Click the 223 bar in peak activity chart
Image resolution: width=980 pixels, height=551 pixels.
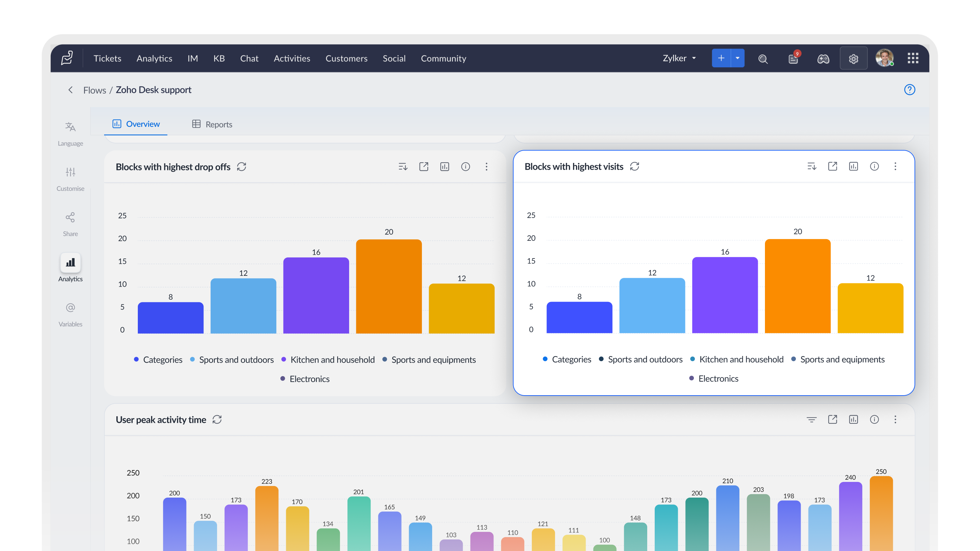coord(267,518)
